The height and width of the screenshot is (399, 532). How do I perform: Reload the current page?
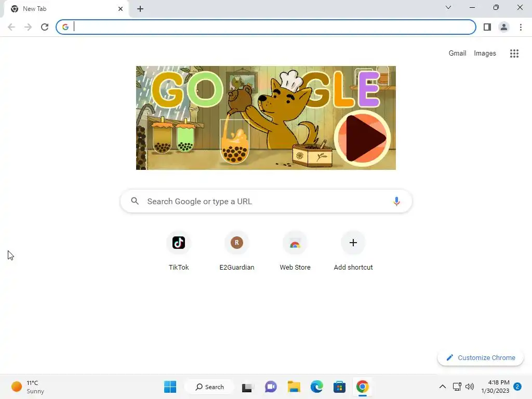click(x=45, y=27)
